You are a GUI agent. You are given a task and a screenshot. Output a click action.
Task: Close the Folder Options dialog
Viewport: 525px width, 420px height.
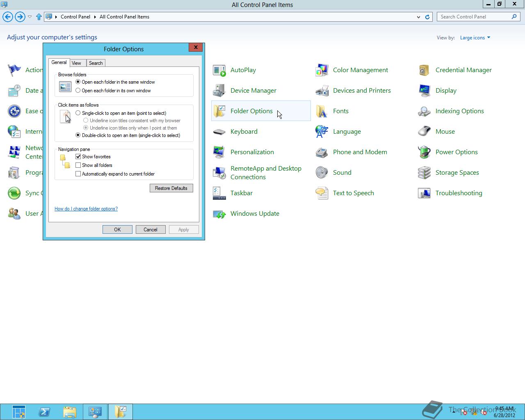coord(196,47)
